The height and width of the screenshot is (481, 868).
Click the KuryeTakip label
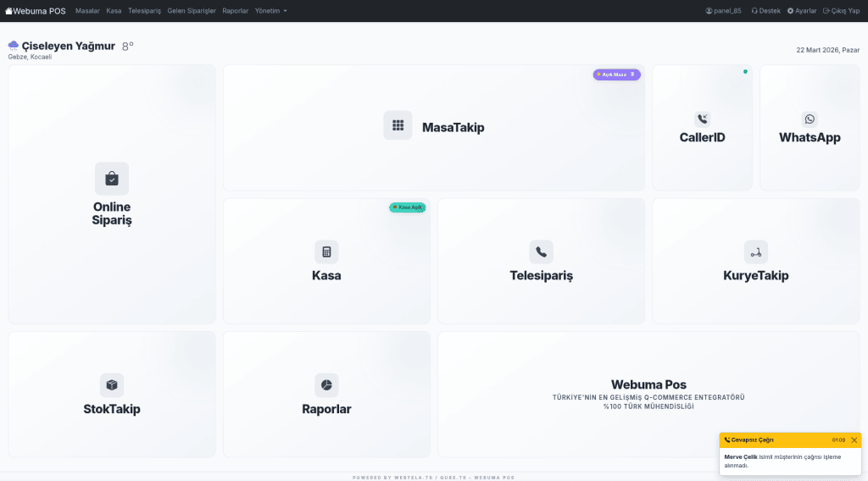point(755,275)
